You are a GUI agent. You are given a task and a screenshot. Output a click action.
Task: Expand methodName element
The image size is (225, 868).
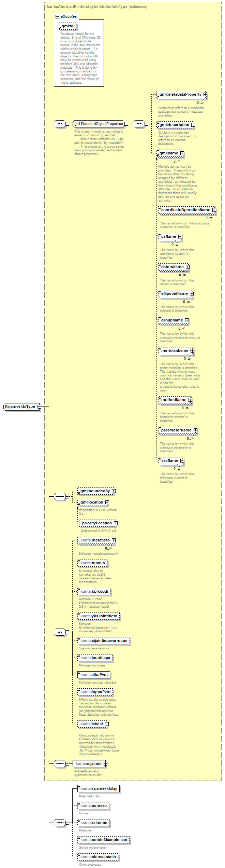click(x=190, y=400)
